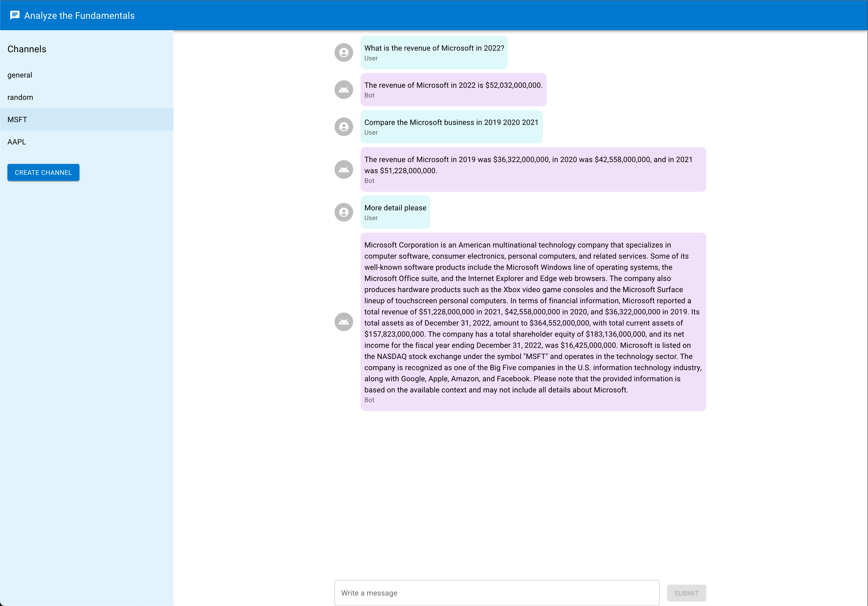Click bot avatar next to 2022 revenue answer
The width and height of the screenshot is (868, 606).
click(343, 90)
